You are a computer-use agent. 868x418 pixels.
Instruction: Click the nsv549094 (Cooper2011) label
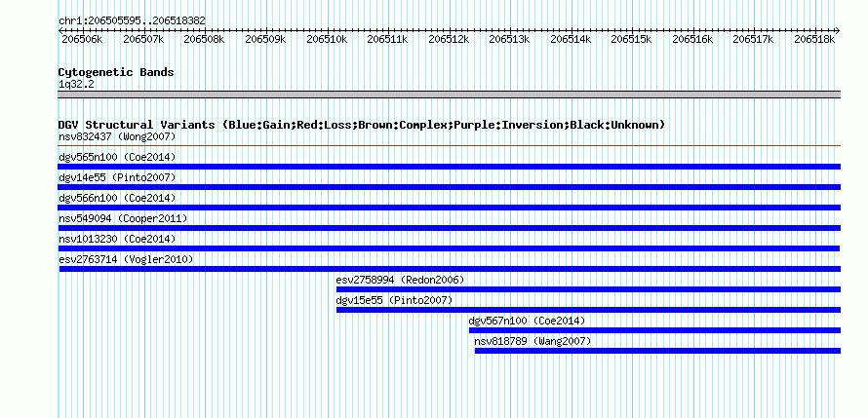pos(123,218)
